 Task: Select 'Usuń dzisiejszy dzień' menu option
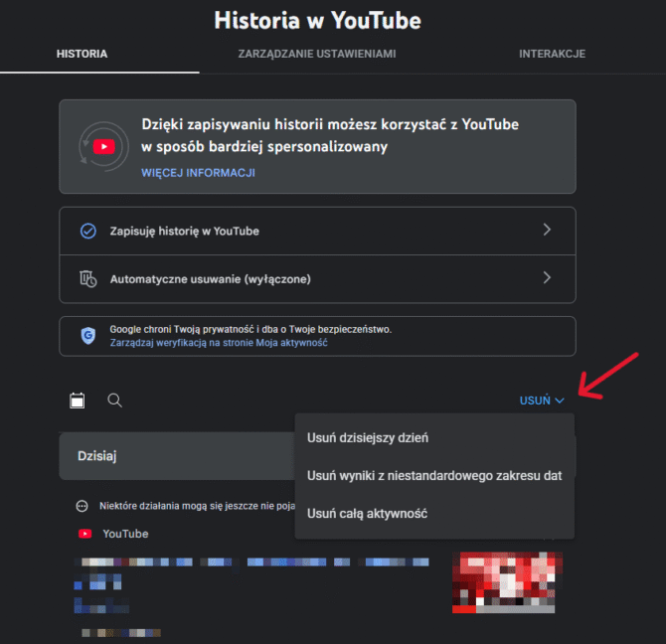[368, 437]
